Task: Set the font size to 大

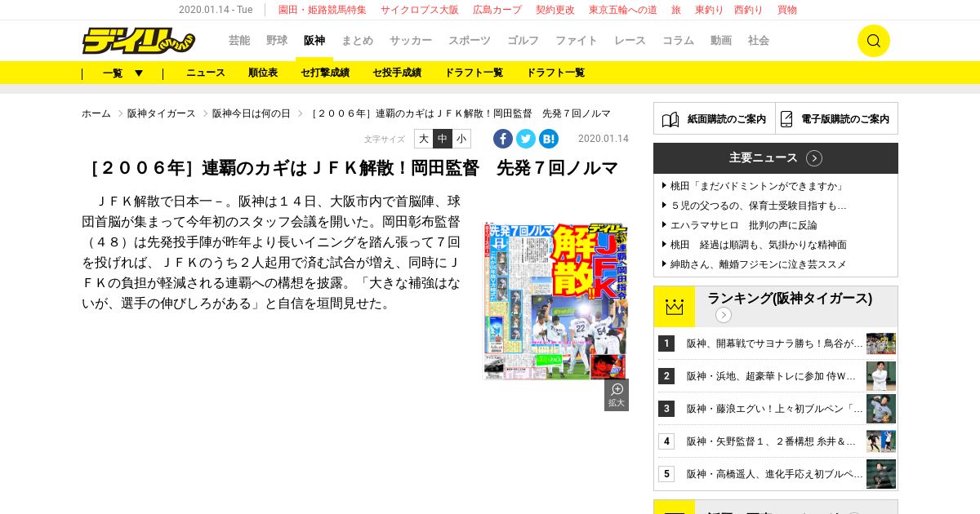Action: (424, 139)
